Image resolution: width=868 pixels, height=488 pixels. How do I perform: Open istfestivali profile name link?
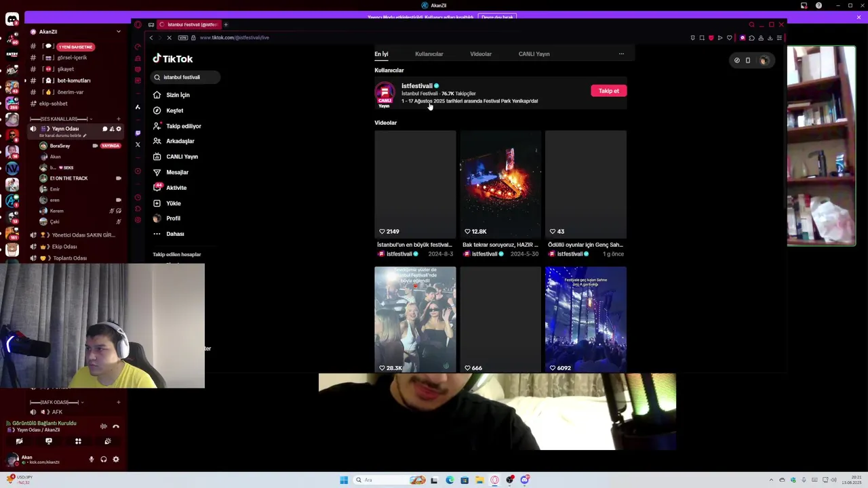(416, 86)
